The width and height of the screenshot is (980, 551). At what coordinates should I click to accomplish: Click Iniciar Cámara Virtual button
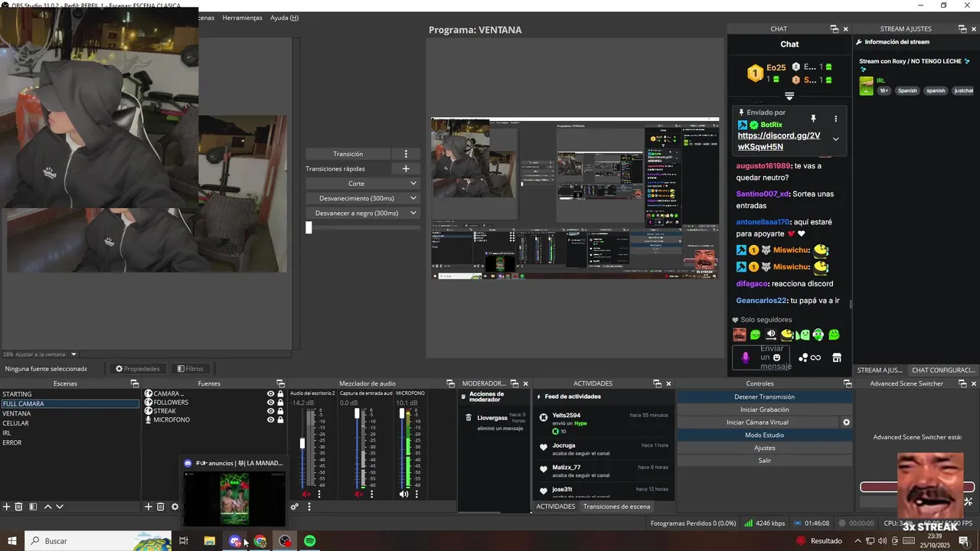pyautogui.click(x=757, y=422)
